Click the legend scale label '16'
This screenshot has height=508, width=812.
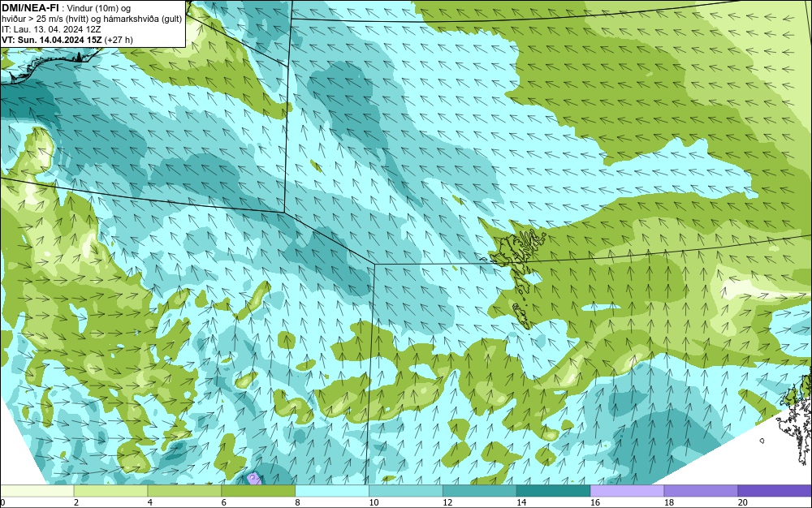point(595,502)
